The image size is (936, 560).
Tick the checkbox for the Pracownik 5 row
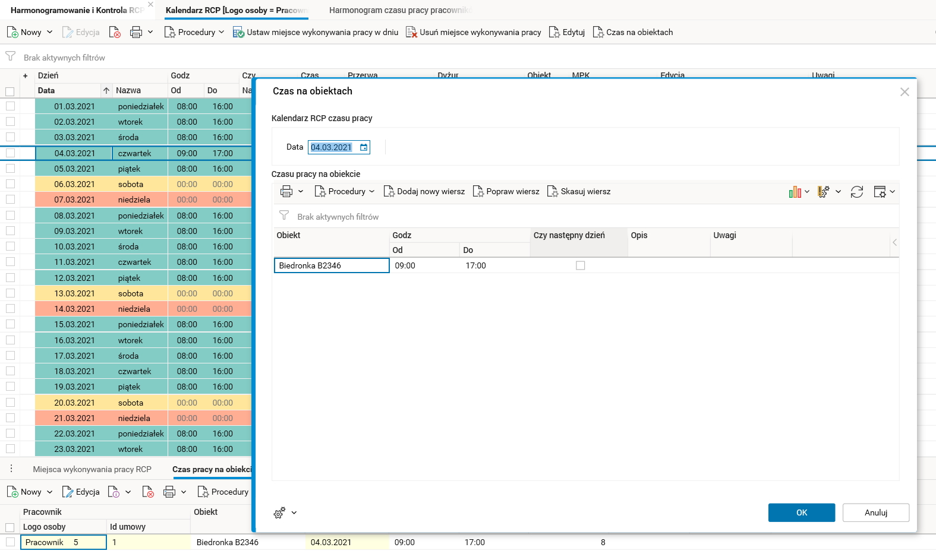pyautogui.click(x=10, y=542)
